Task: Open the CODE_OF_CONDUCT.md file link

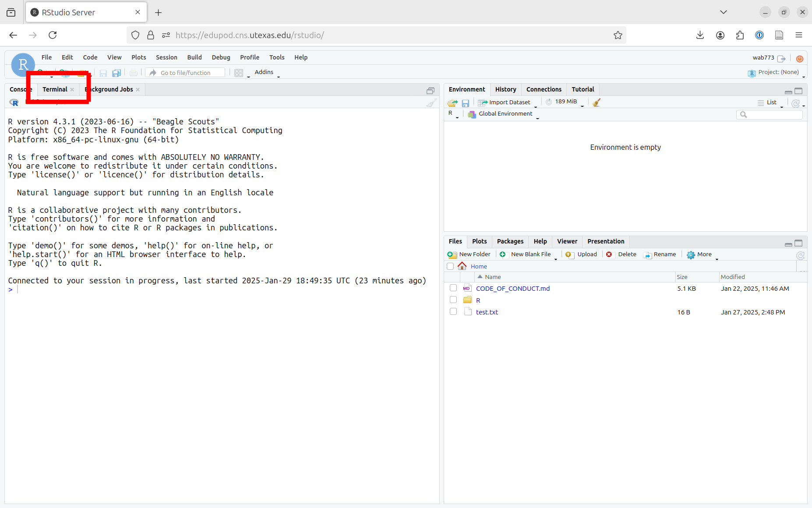Action: pos(513,288)
